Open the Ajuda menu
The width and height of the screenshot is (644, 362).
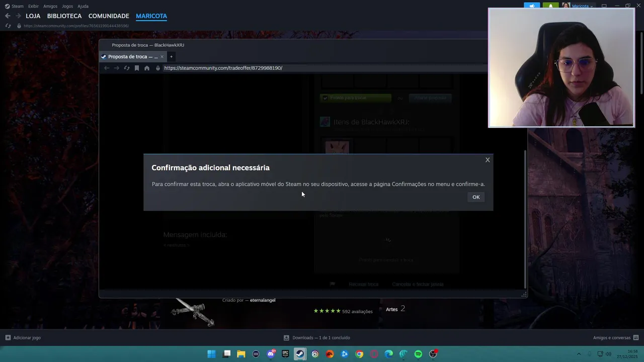click(83, 6)
